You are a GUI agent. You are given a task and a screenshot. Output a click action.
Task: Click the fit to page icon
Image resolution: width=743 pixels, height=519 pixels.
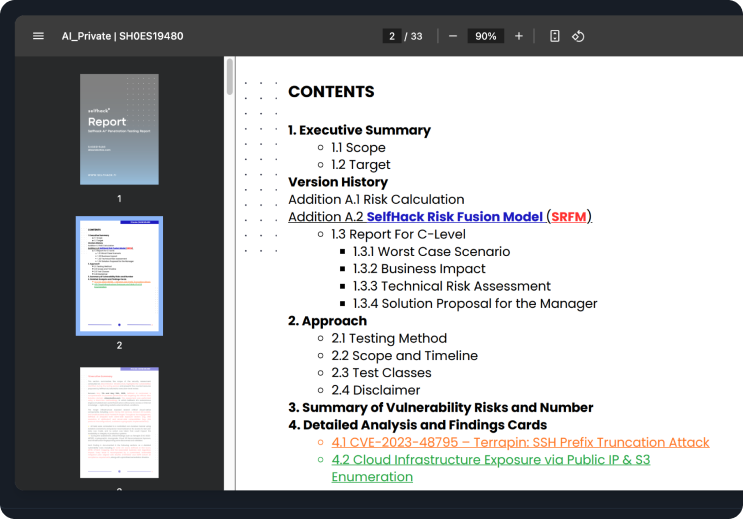click(x=555, y=36)
